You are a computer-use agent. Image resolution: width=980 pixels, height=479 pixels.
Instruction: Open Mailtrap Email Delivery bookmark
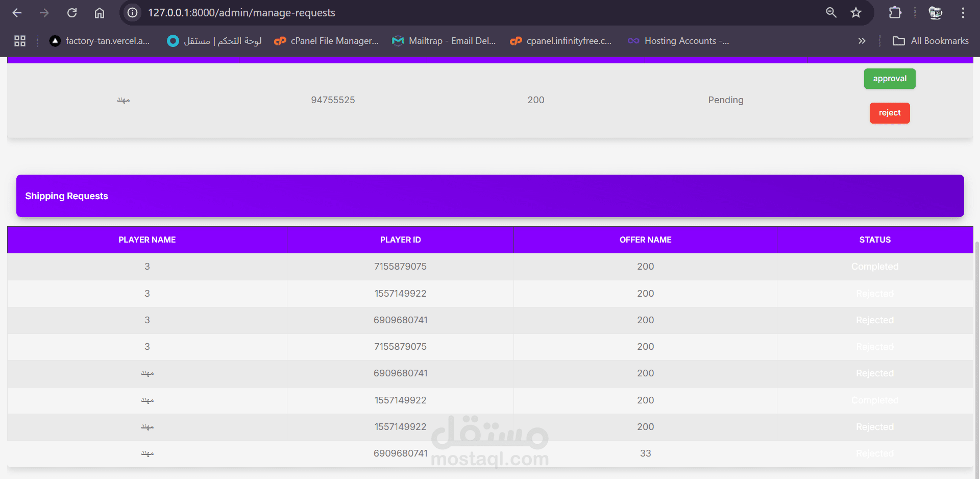pyautogui.click(x=444, y=41)
